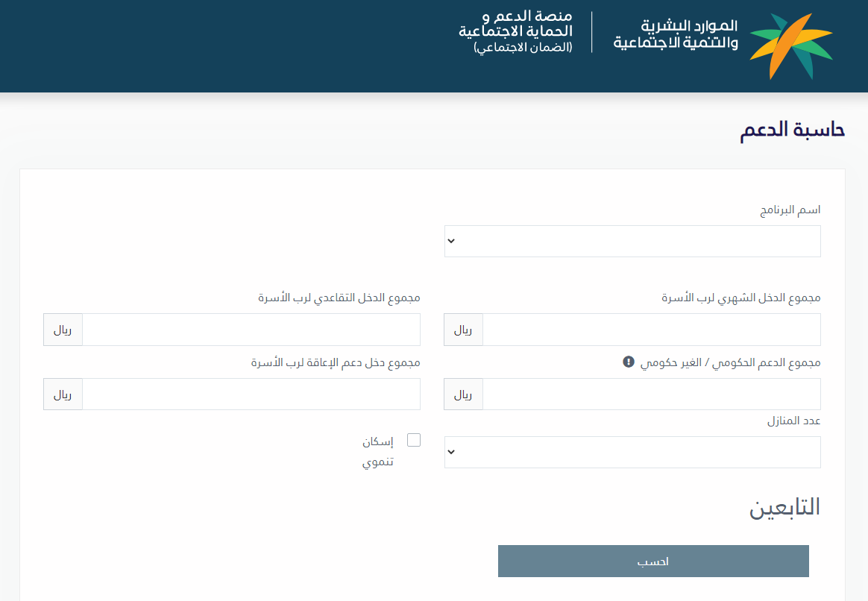Select the مجموع الدعم الحكومي input box
This screenshot has width=868, height=601.
coord(651,394)
